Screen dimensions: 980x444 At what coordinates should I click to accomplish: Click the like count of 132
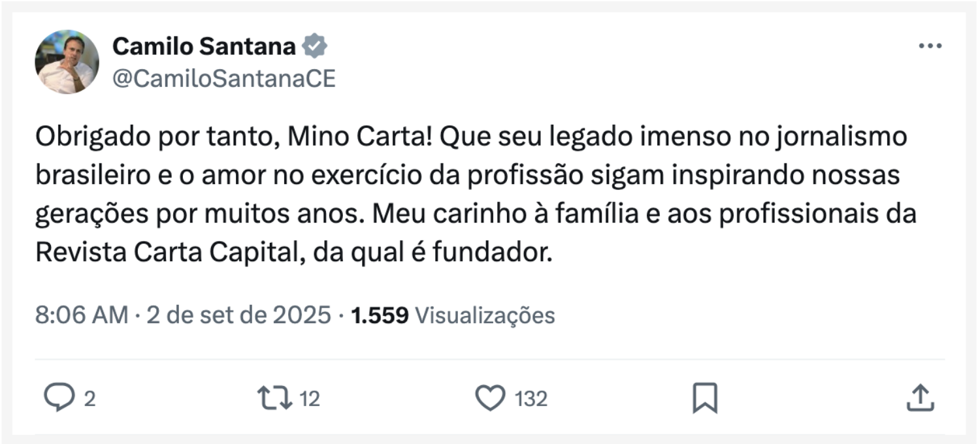click(531, 398)
